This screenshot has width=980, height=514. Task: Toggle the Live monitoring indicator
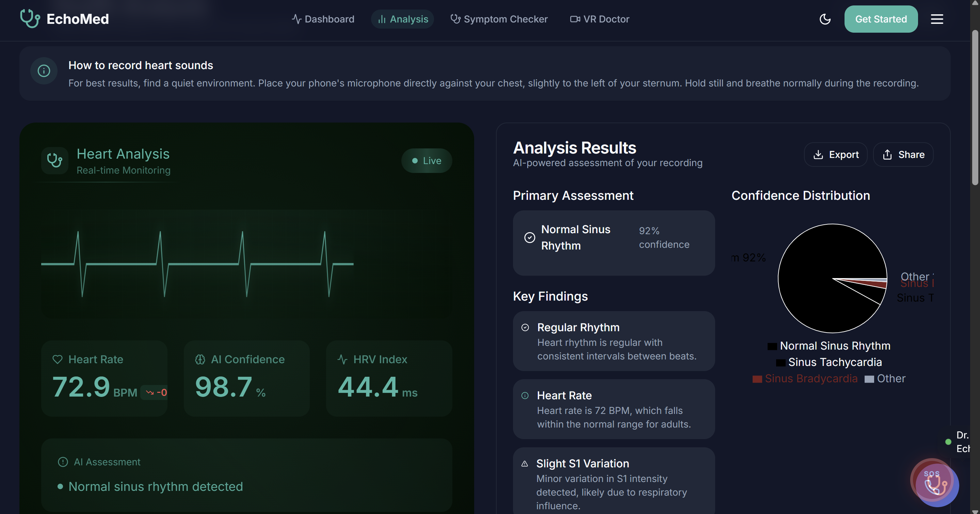tap(427, 161)
